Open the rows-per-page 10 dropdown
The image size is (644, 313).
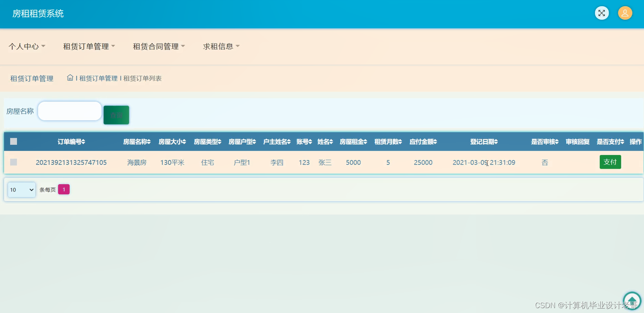tap(22, 190)
